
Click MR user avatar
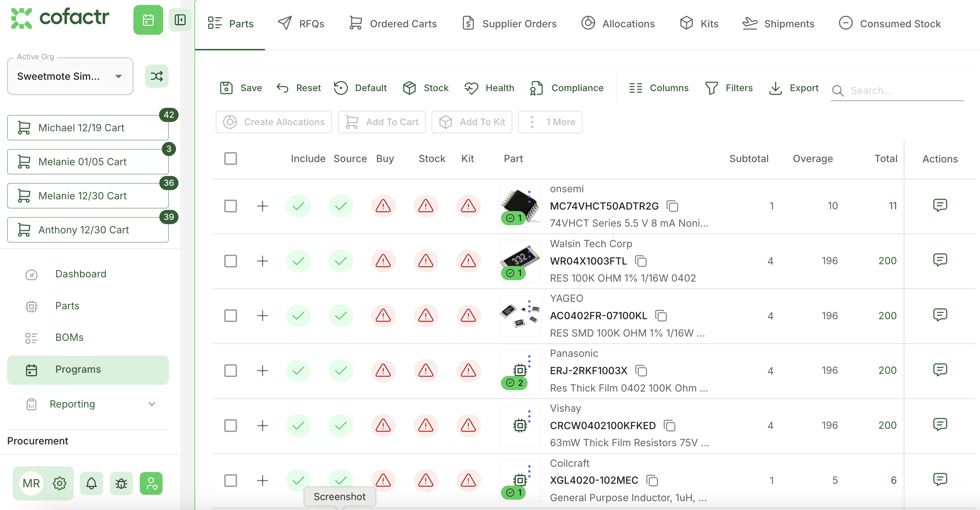pyautogui.click(x=31, y=483)
